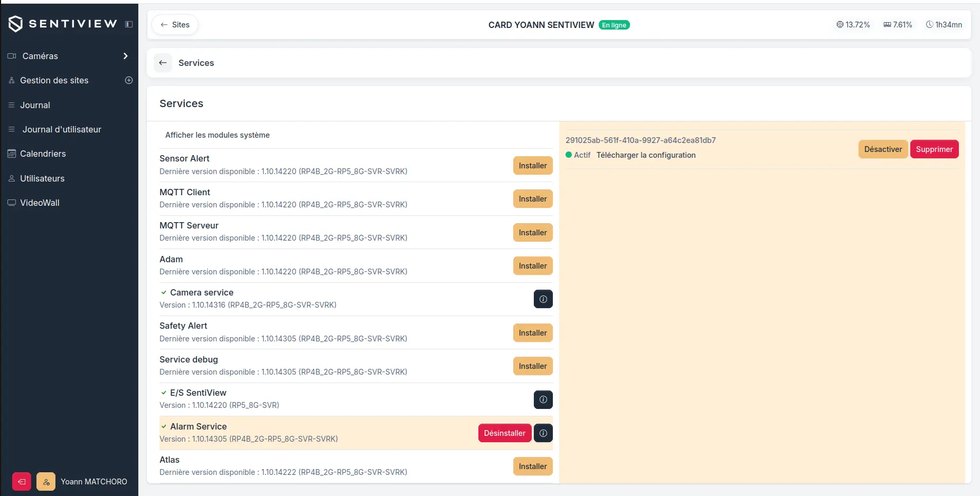Click the Adam service name
980x496 pixels.
click(171, 259)
